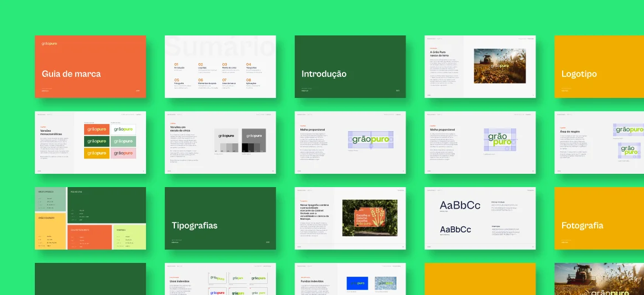Screen dimensions: 644x295
Task: Select the lime green palette block
Action: coord(130,237)
